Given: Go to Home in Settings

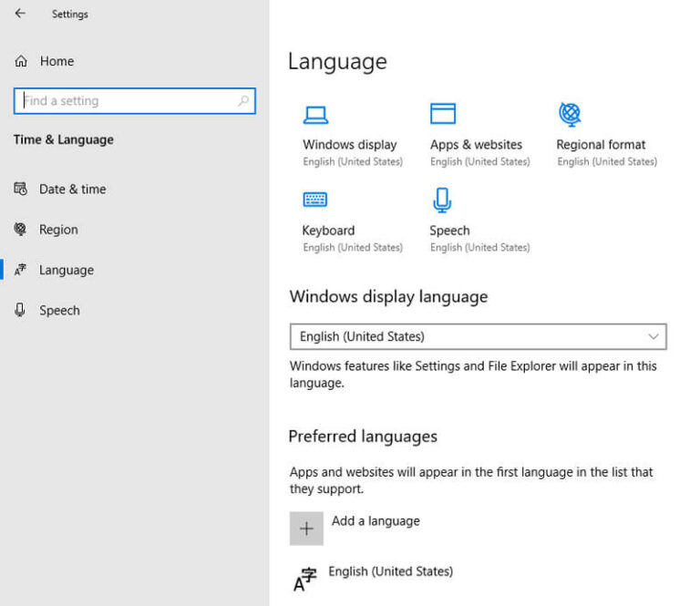Looking at the screenshot, I should (57, 61).
